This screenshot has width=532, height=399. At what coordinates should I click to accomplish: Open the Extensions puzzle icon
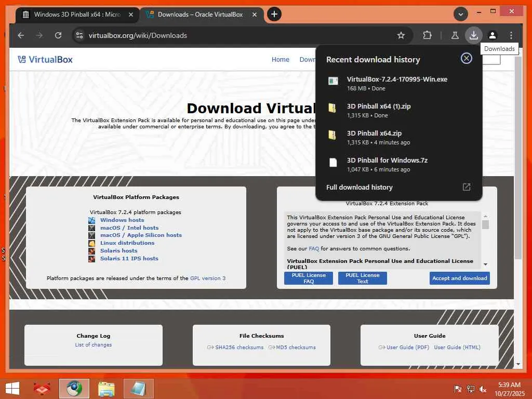(427, 35)
